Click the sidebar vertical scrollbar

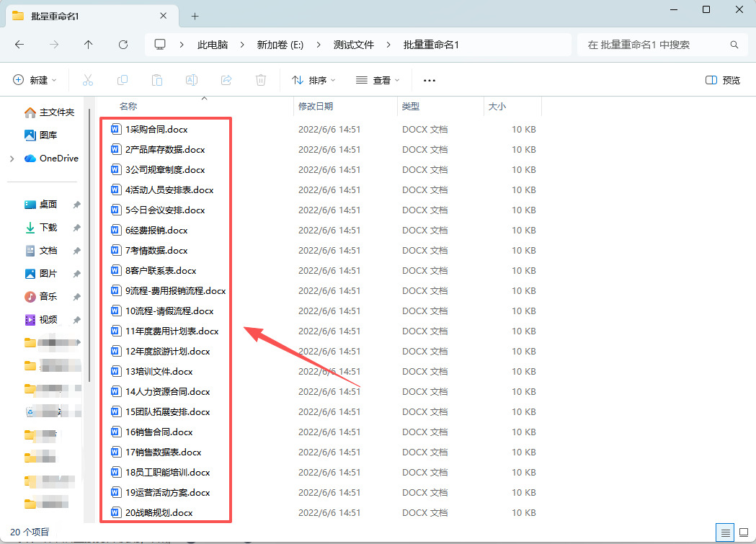click(89, 246)
